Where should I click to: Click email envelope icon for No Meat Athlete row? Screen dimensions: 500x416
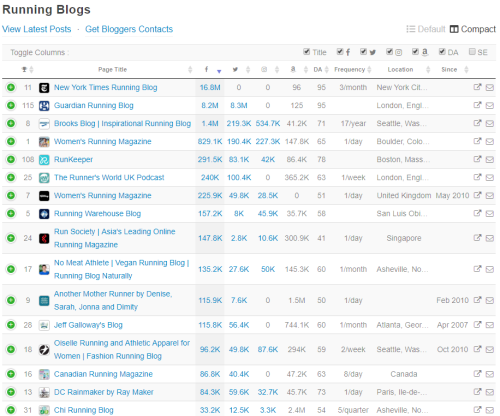pyautogui.click(x=489, y=269)
